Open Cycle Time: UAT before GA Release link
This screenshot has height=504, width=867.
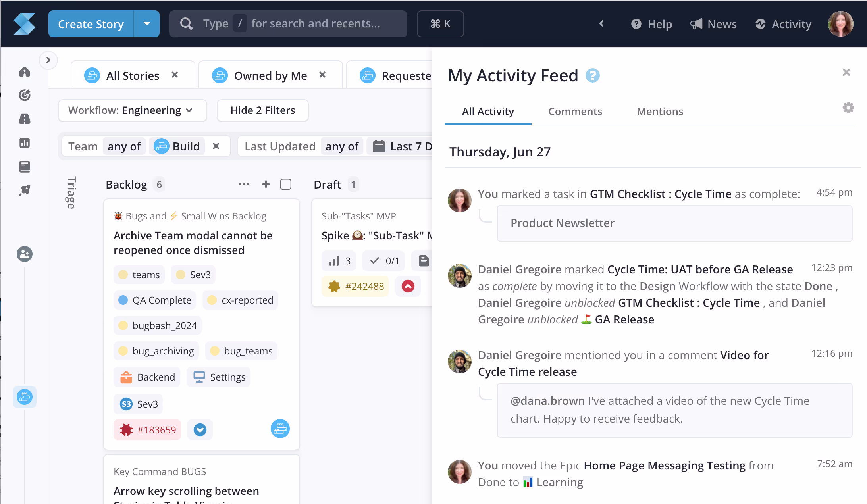click(x=700, y=269)
